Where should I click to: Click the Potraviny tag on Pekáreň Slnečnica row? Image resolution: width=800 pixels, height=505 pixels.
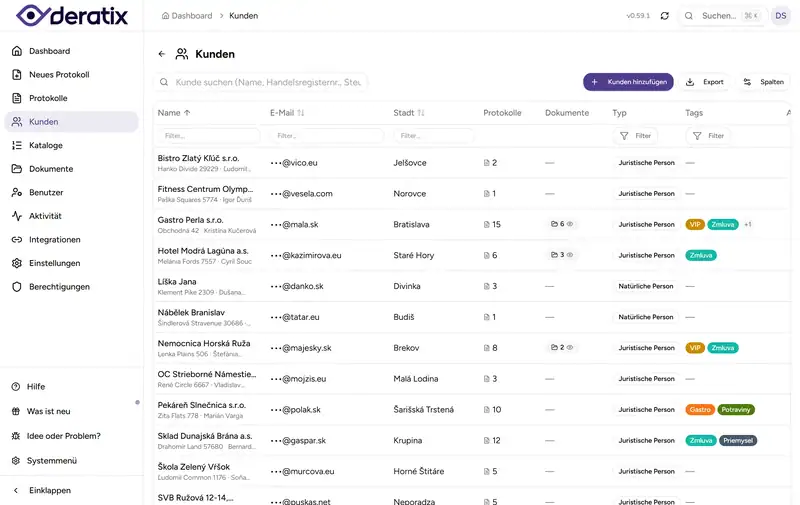click(x=736, y=410)
